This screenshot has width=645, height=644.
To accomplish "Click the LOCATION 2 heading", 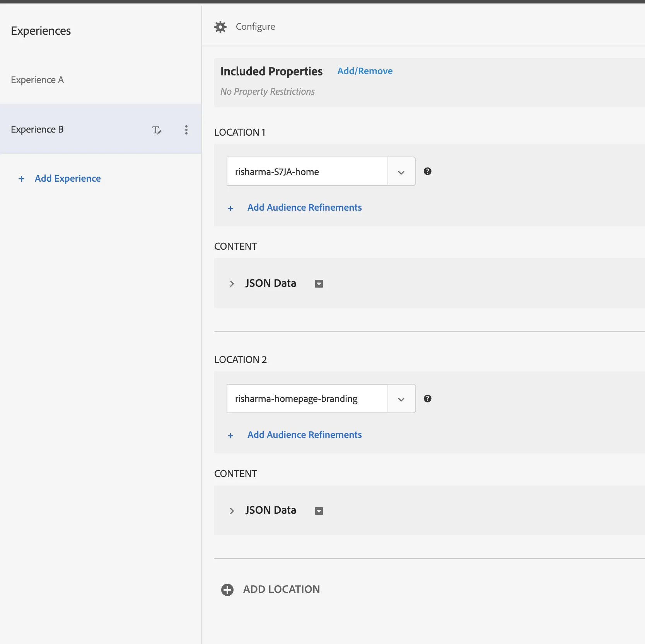I will [240, 359].
